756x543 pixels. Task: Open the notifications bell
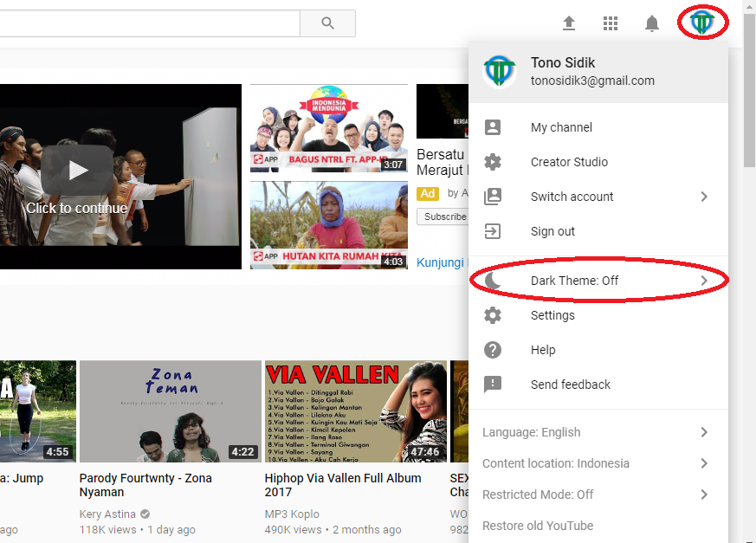tap(652, 23)
